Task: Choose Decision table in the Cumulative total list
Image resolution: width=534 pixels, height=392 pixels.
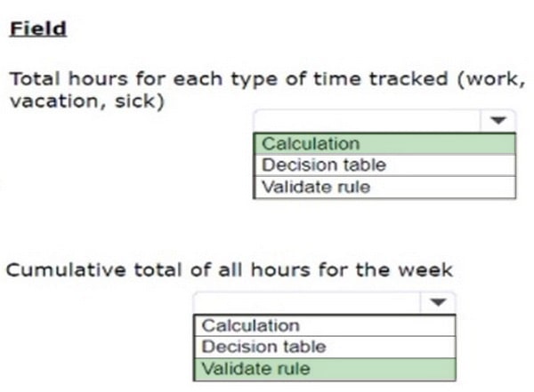Action: (325, 347)
